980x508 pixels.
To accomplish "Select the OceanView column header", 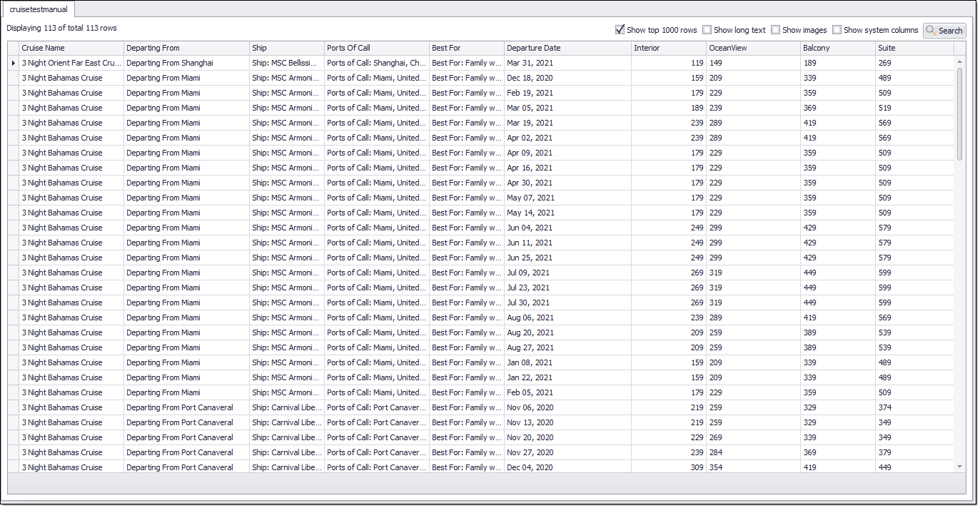I will click(752, 48).
